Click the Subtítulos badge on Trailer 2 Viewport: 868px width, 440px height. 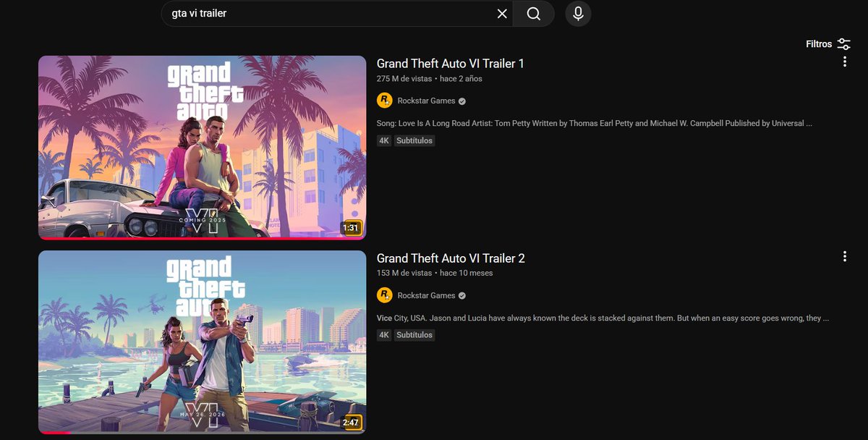tap(414, 335)
